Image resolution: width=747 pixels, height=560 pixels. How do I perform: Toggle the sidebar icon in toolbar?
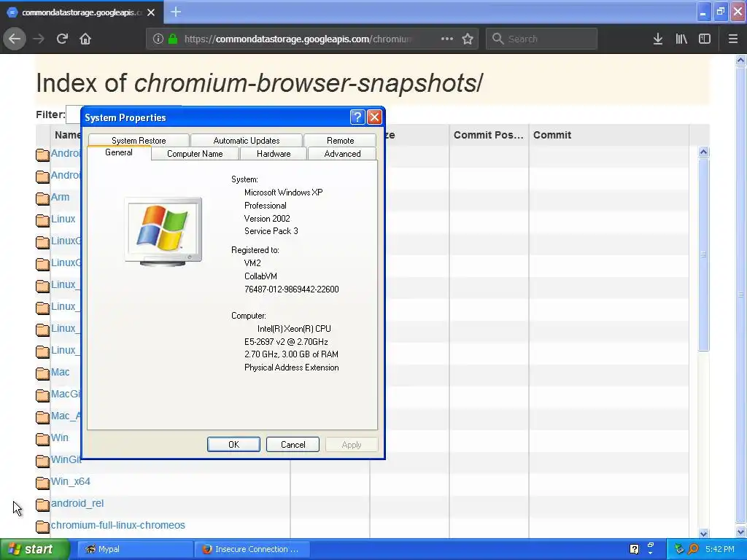click(705, 39)
